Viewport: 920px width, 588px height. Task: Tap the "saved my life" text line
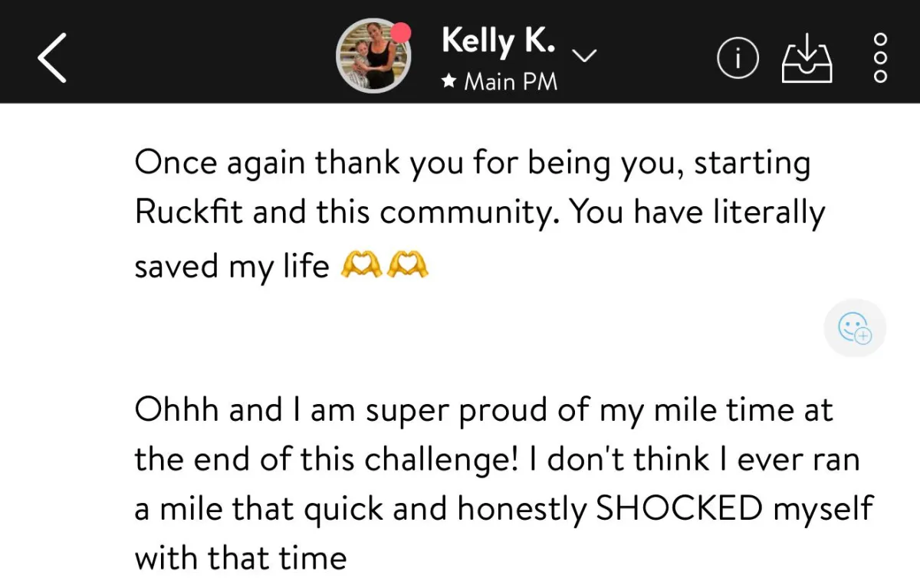click(x=232, y=266)
